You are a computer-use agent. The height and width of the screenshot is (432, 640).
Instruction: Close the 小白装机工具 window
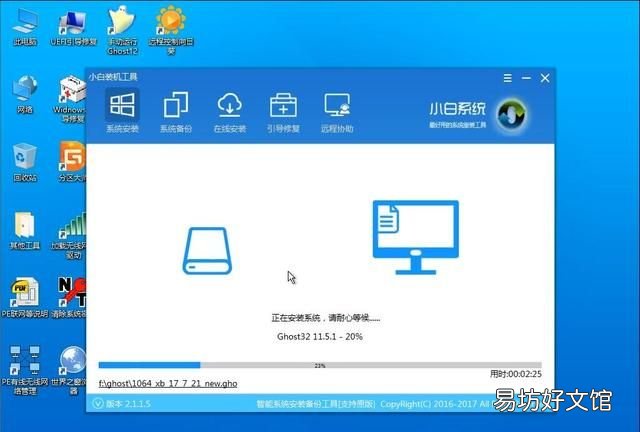545,78
